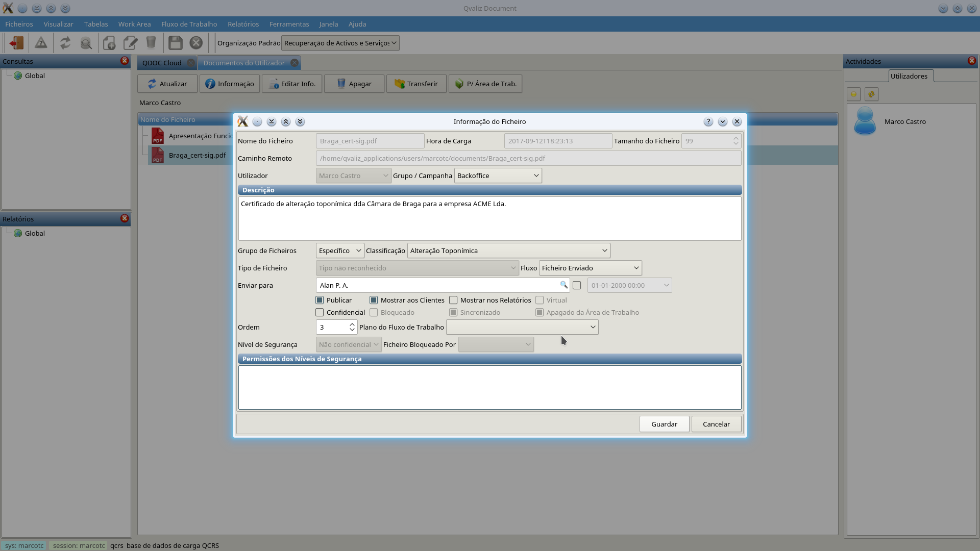Click the warning triangle help icon
This screenshot has width=980, height=551.
(41, 43)
